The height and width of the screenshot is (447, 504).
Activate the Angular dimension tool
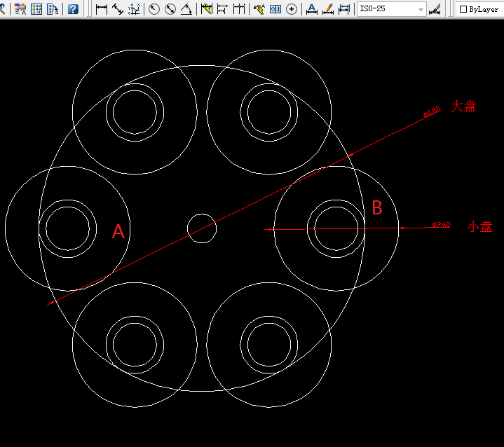[x=186, y=9]
